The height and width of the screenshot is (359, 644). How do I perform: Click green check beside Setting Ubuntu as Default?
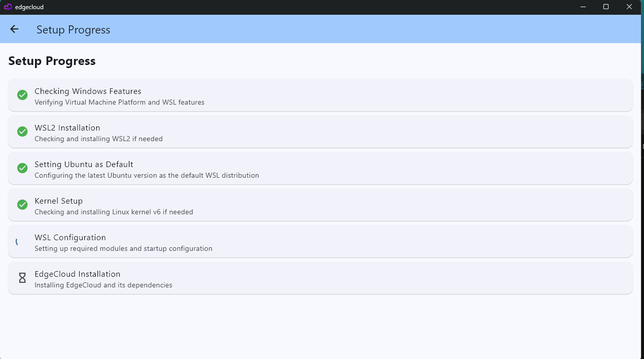[22, 168]
